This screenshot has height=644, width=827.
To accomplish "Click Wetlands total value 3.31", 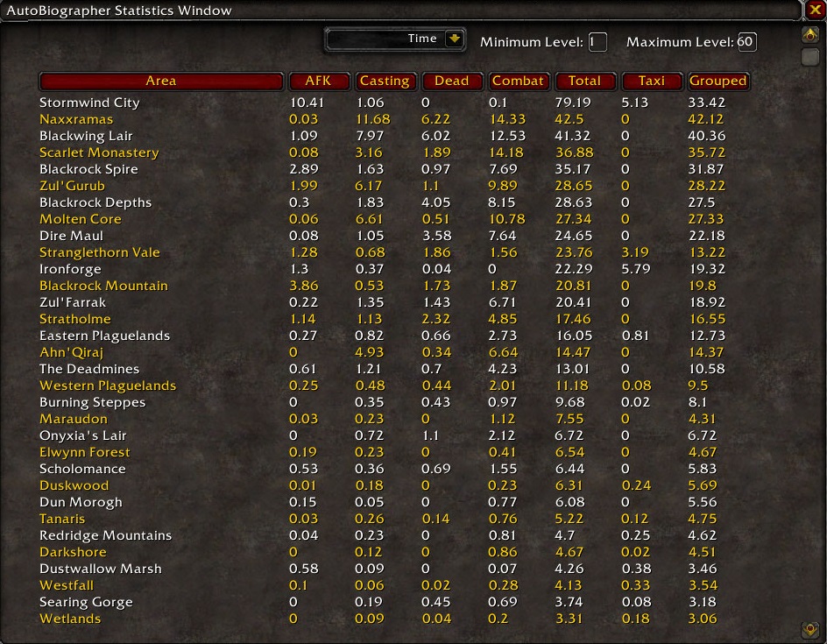I will (x=569, y=619).
